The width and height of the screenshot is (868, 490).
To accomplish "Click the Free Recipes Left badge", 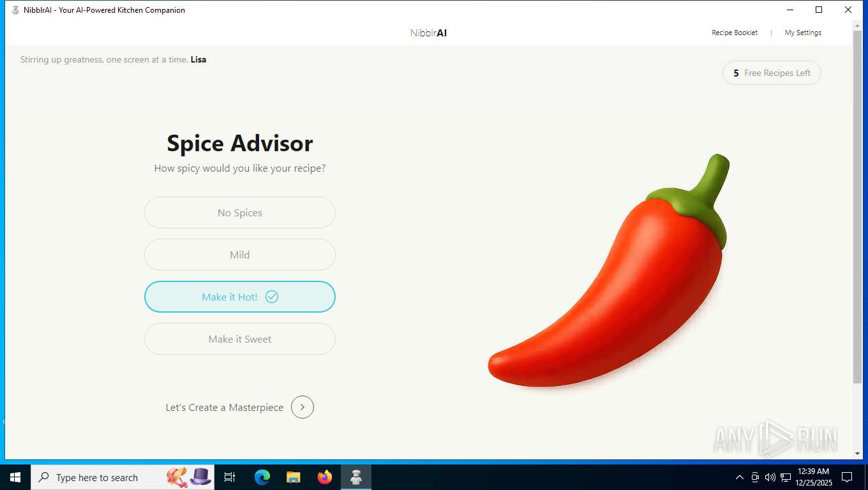I will point(772,73).
